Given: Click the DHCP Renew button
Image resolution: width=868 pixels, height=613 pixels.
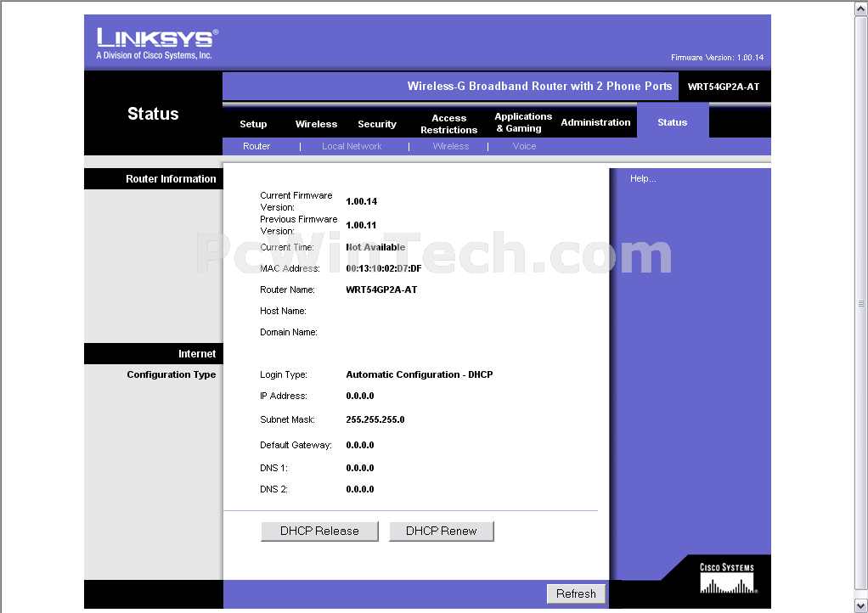Looking at the screenshot, I should point(441,531).
